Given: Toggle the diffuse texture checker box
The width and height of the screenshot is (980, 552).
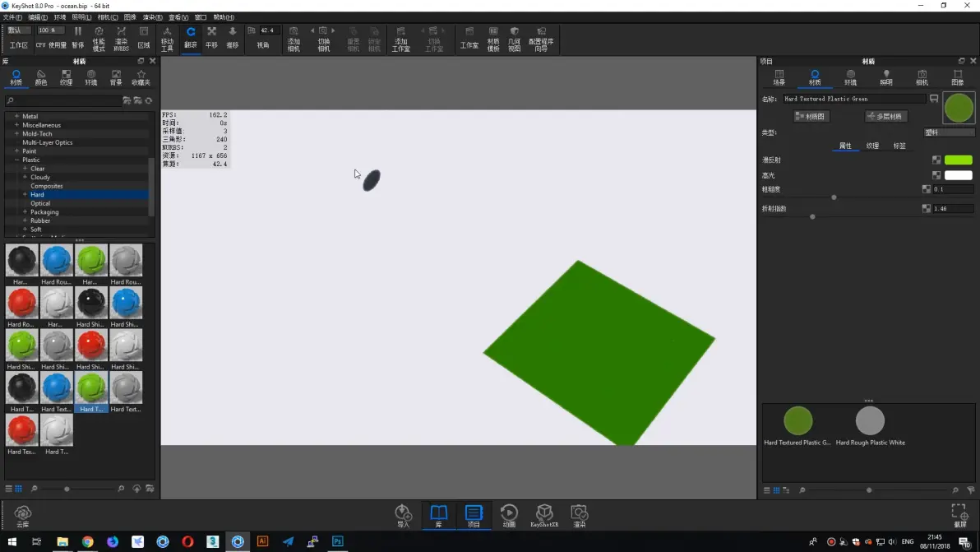Looking at the screenshot, I should (936, 160).
